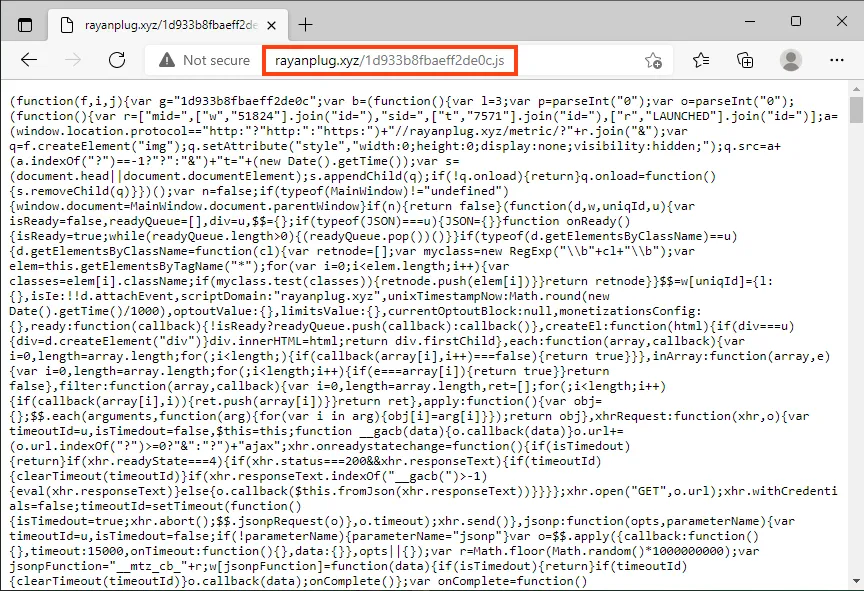Click the page scrollbar down arrow
The width and height of the screenshot is (864, 591).
click(856, 581)
